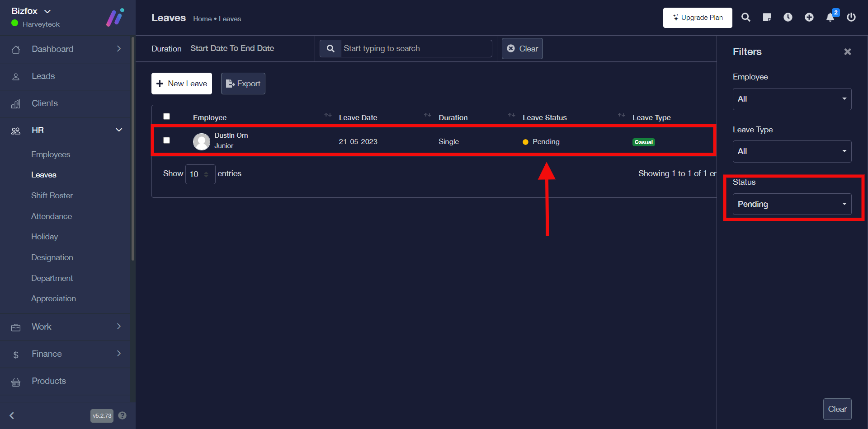Image resolution: width=868 pixels, height=429 pixels.
Task: Focus the Start typing to search field
Action: click(x=416, y=48)
